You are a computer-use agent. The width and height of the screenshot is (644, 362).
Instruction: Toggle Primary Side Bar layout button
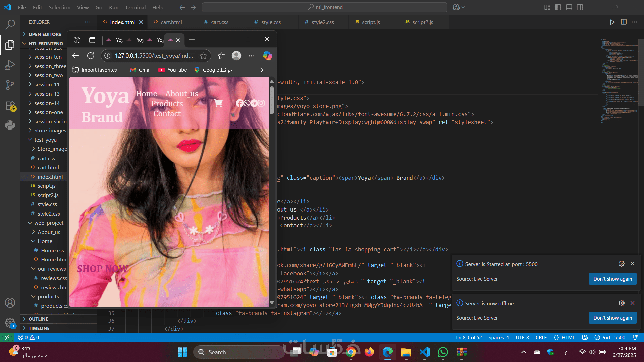coord(558,7)
